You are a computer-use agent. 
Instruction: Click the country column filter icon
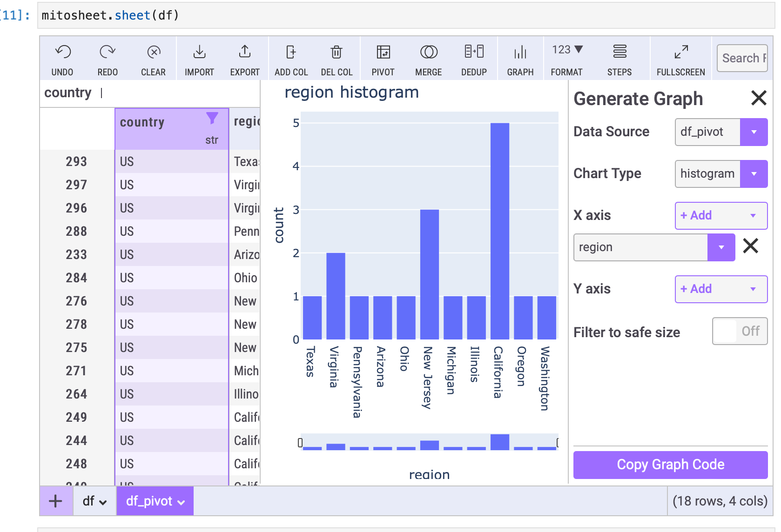click(212, 118)
